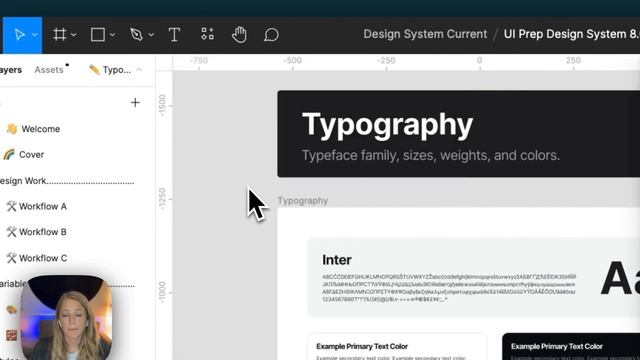
Task: Click UI Prep Design System file title
Action: (x=571, y=34)
